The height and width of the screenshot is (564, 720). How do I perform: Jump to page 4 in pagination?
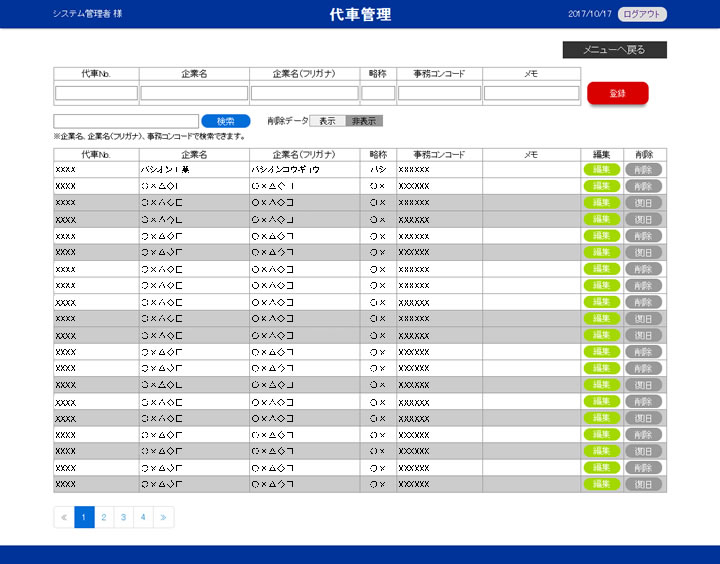144,517
